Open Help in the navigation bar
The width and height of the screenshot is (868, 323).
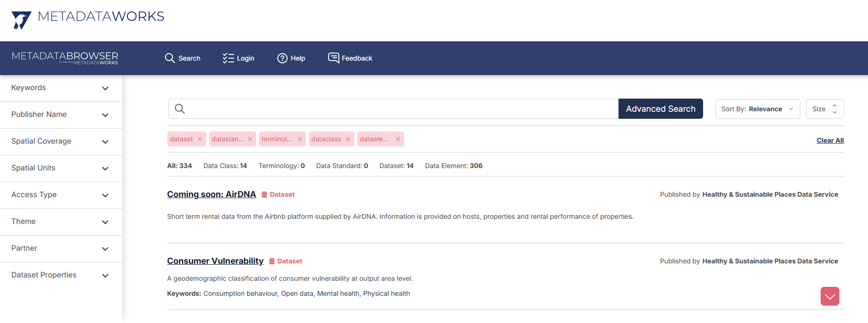[291, 58]
